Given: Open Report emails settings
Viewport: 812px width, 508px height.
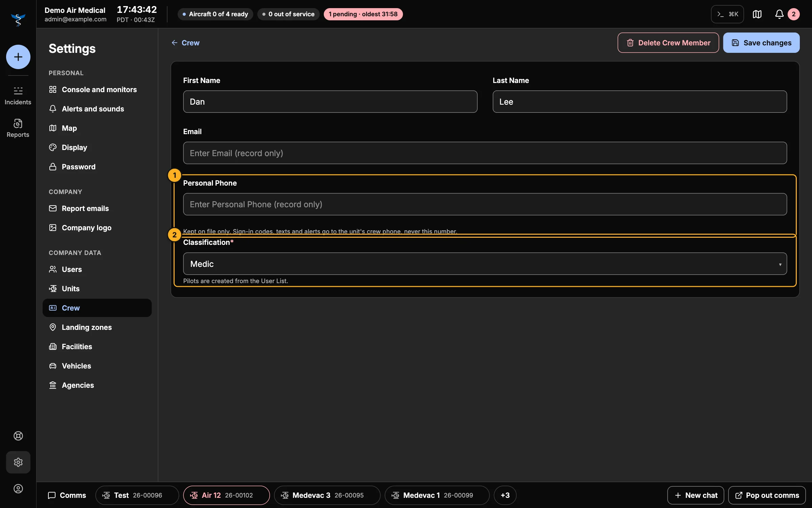Looking at the screenshot, I should (97, 208).
